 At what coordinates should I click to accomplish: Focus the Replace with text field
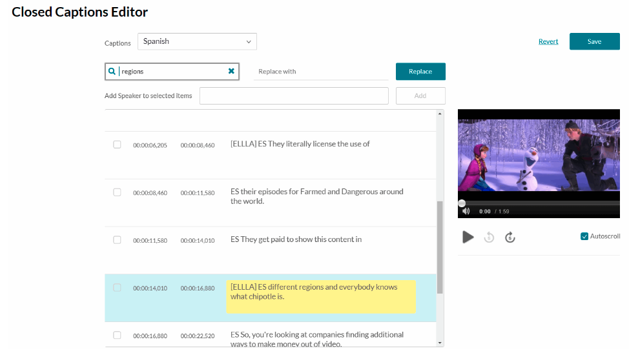[320, 72]
